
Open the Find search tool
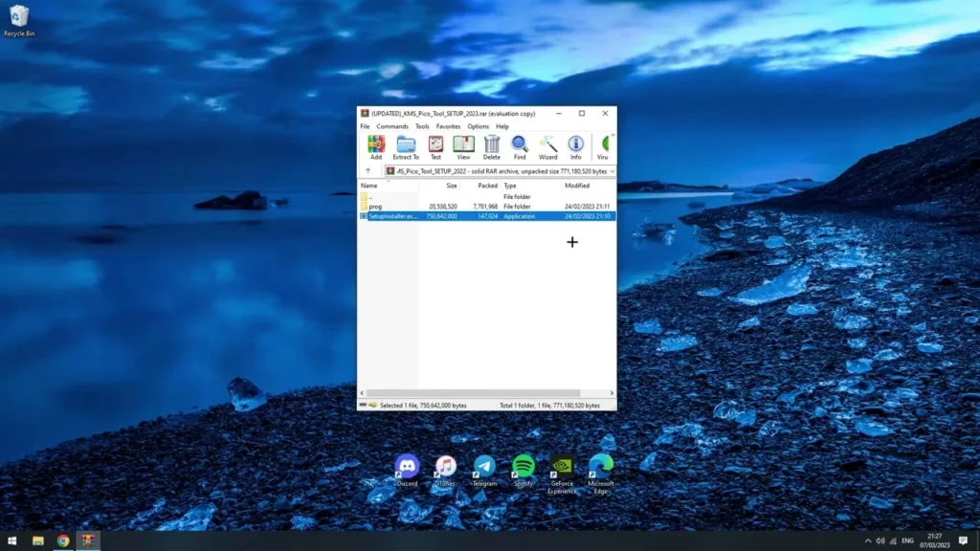point(520,147)
